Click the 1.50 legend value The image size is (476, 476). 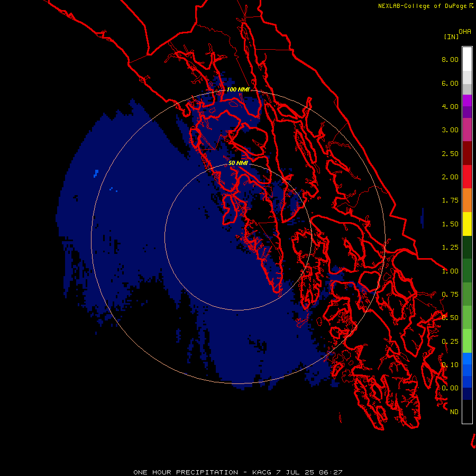[x=450, y=224]
